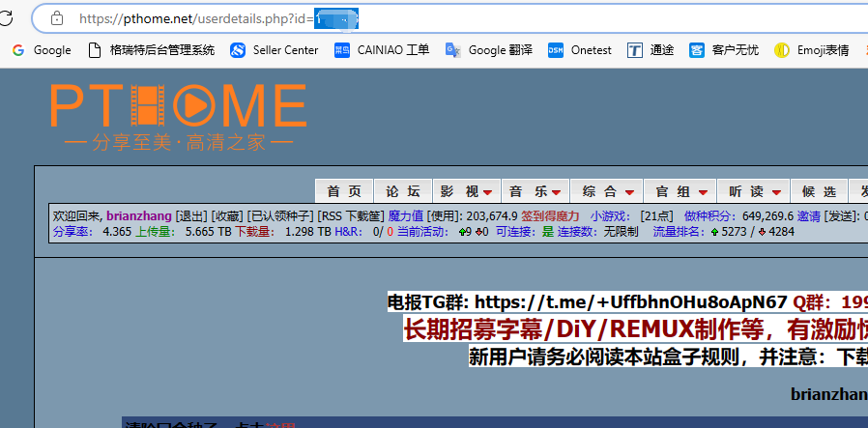
Task: Go to the 首页 menu tab
Action: [344, 191]
